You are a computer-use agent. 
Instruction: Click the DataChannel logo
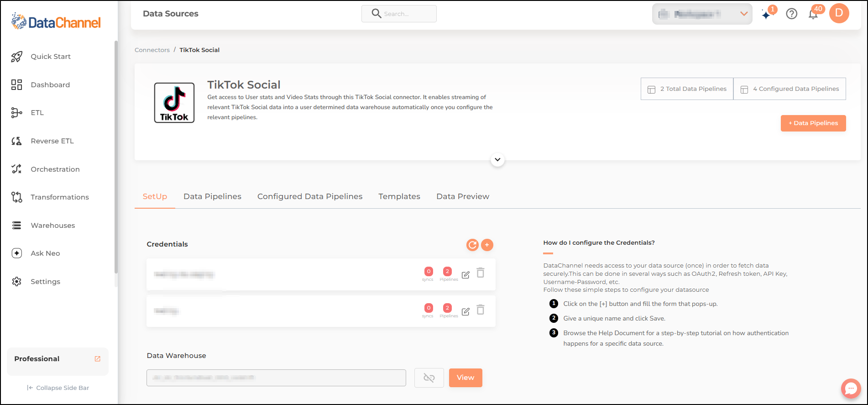(56, 22)
